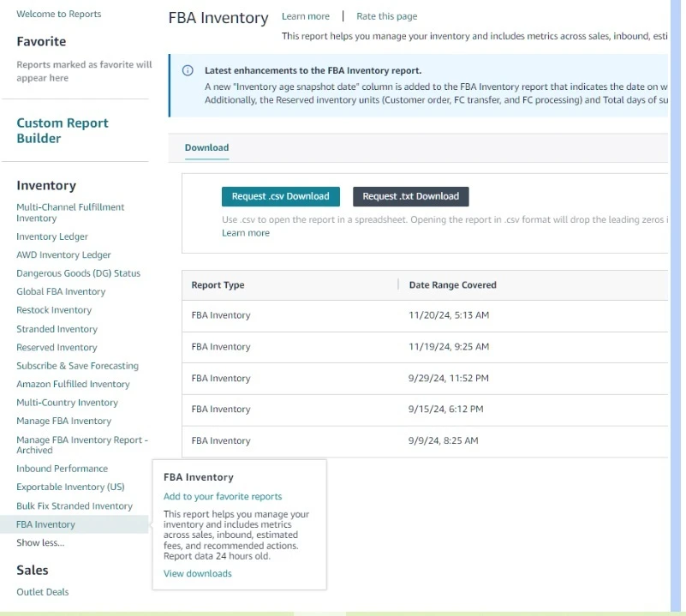Select the row dated 9/9/24, 8:25 AM
This screenshot has width=686, height=616.
point(425,441)
